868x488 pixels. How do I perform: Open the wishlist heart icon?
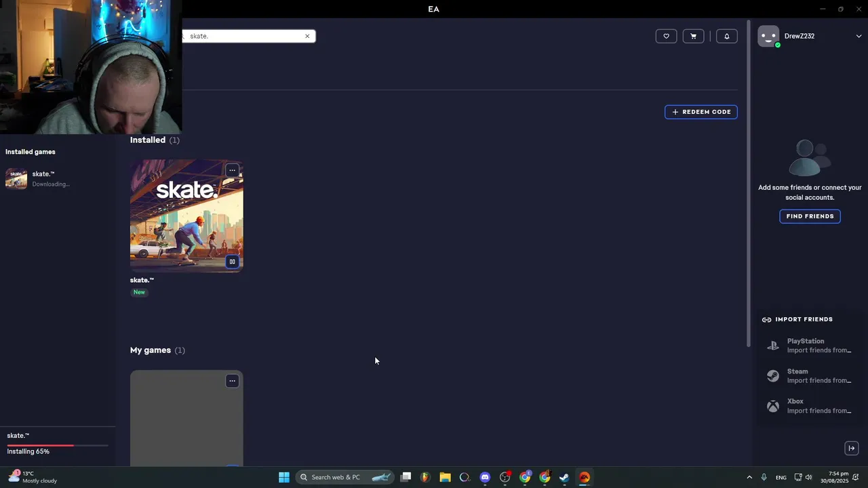click(x=666, y=36)
